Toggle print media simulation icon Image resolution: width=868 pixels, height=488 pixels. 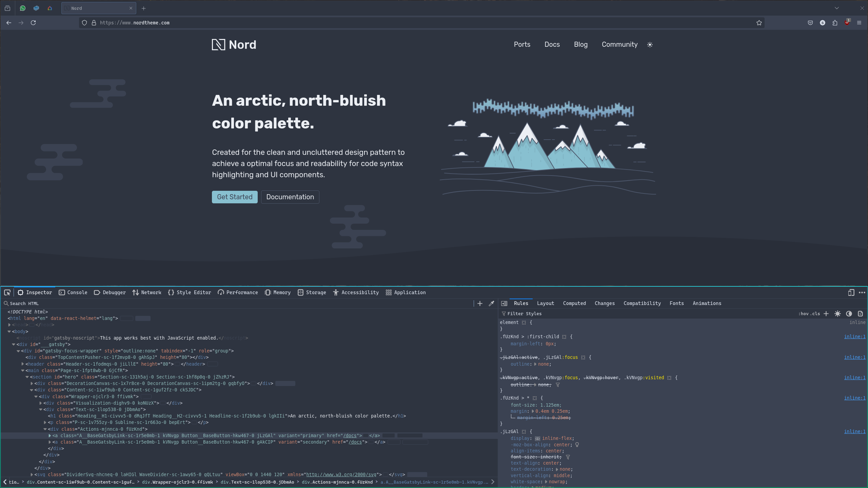pos(860,314)
